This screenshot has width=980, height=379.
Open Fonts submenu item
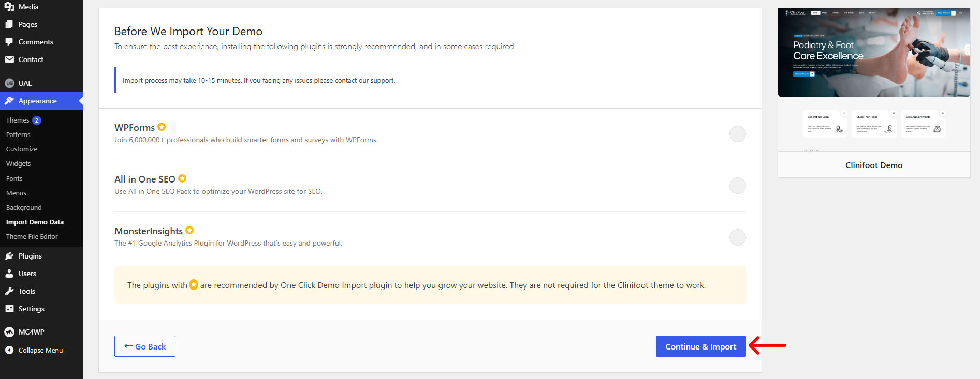click(14, 178)
